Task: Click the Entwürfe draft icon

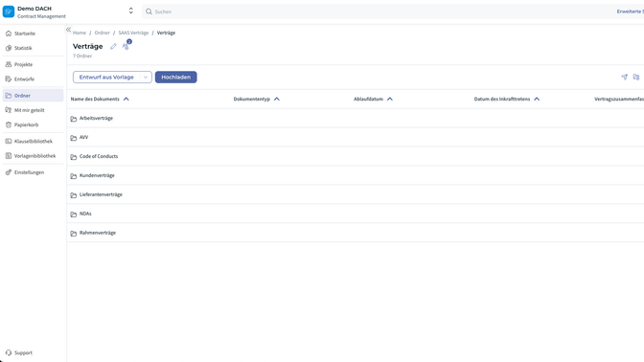Action: tap(9, 79)
